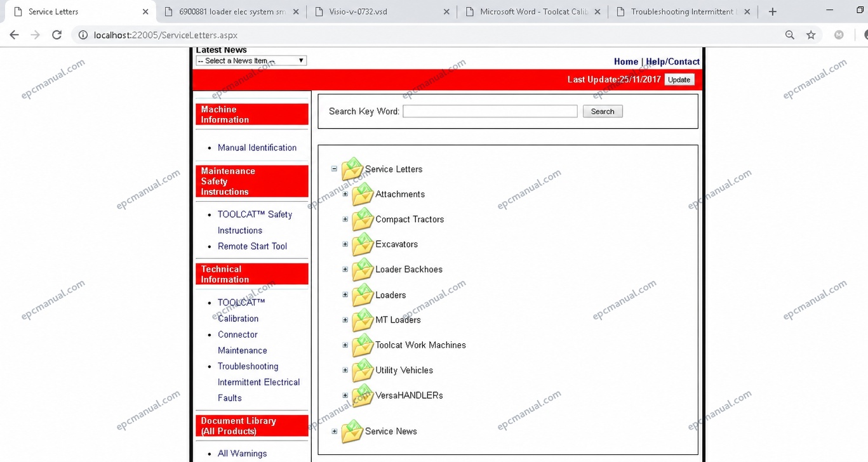868x462 pixels.
Task: View site information icon beside the URL
Action: tap(83, 35)
